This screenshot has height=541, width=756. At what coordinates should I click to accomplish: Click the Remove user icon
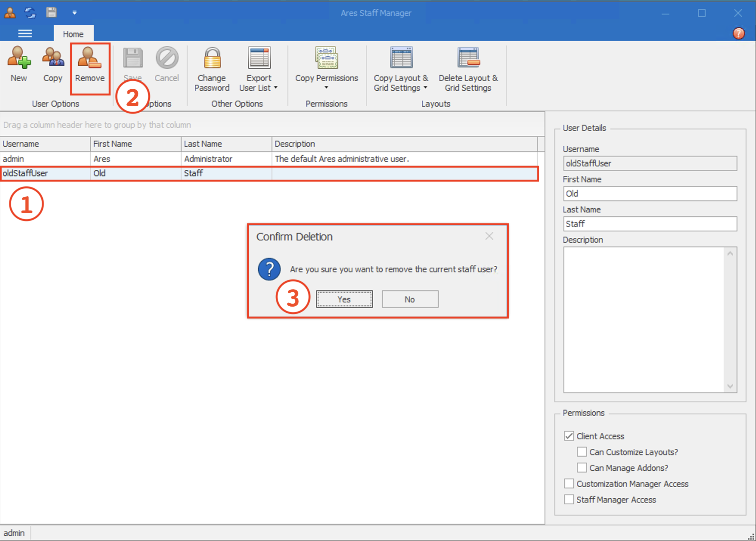coord(90,64)
